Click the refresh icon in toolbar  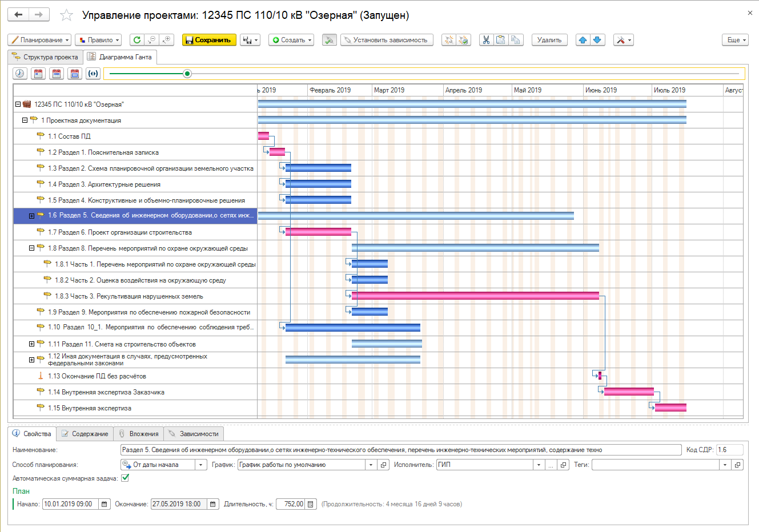136,40
